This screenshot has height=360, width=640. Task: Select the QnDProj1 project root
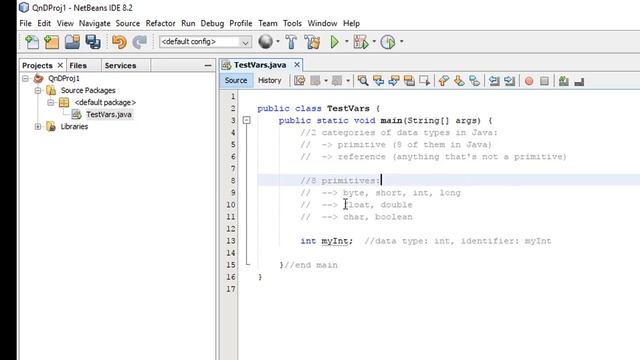coord(64,78)
